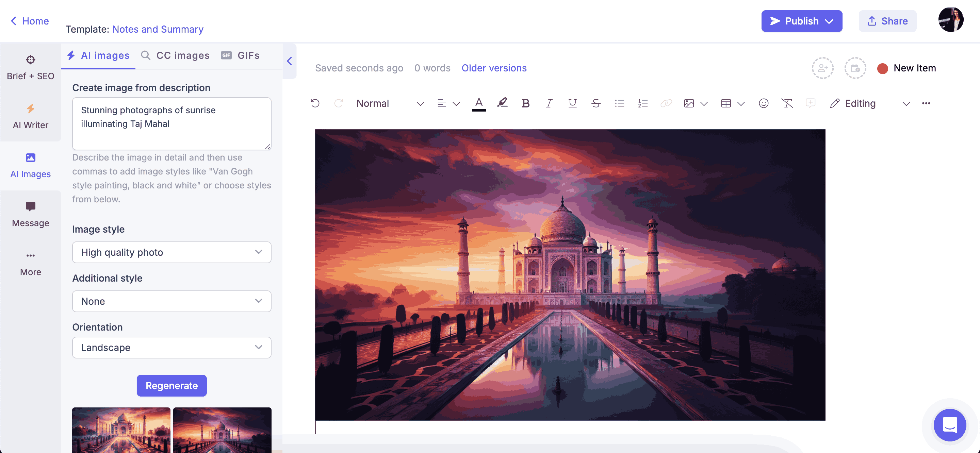Click the Regenerate button

(x=172, y=386)
